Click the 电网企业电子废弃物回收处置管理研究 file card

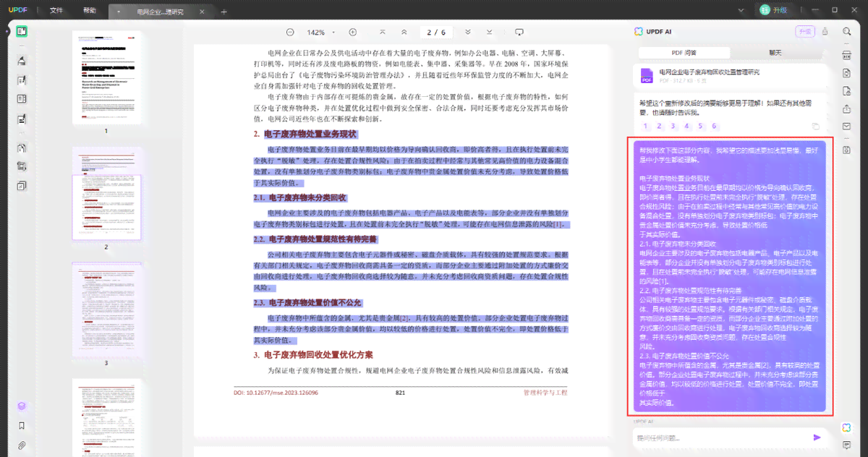pyautogui.click(x=730, y=76)
